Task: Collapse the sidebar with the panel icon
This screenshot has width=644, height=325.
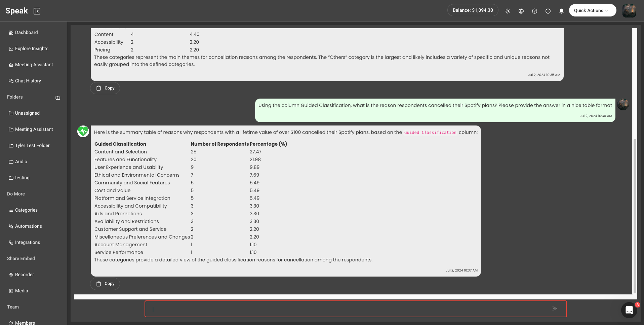Action: click(37, 11)
